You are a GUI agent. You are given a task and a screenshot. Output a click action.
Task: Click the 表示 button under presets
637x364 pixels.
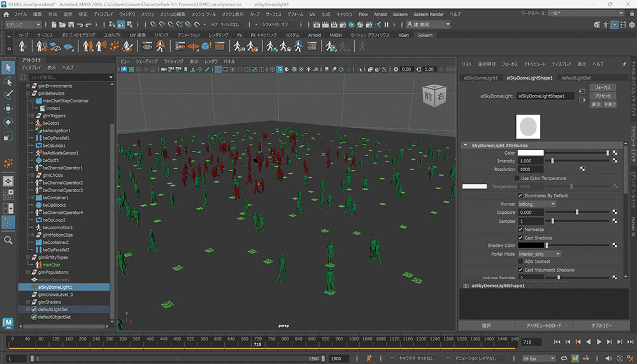pos(596,105)
